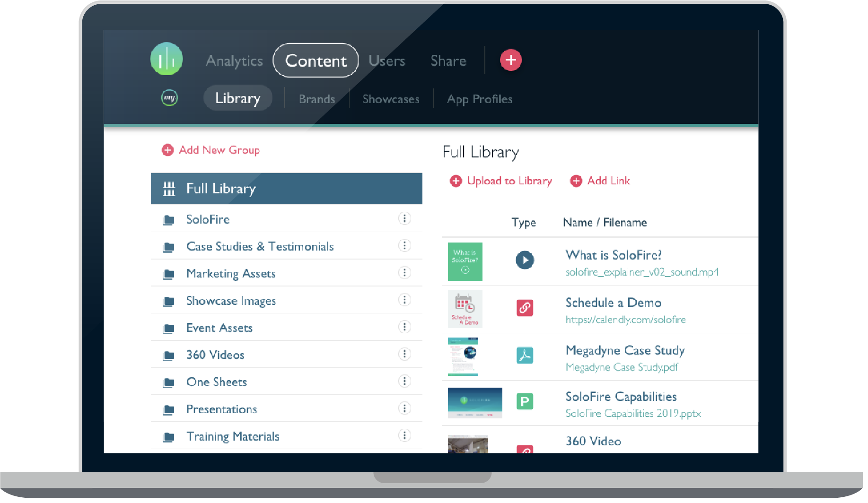Select the Case Studies & Testimonials folder
The height and width of the screenshot is (503, 868).
pos(260,246)
